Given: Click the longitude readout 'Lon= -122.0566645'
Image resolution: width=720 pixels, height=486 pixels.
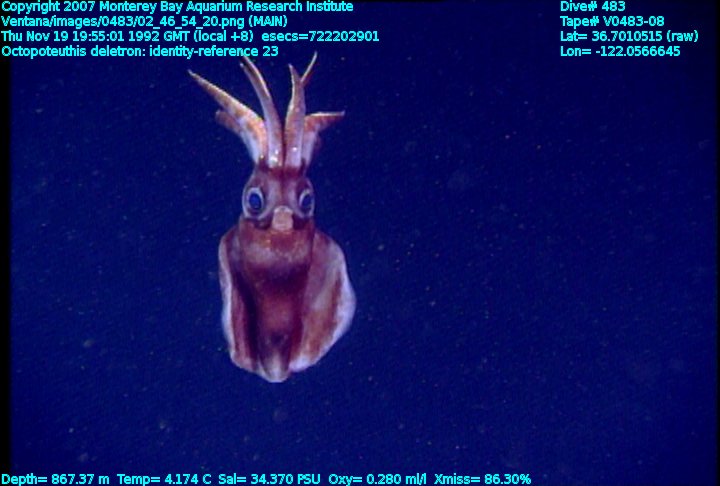Looking at the screenshot, I should (x=620, y=51).
